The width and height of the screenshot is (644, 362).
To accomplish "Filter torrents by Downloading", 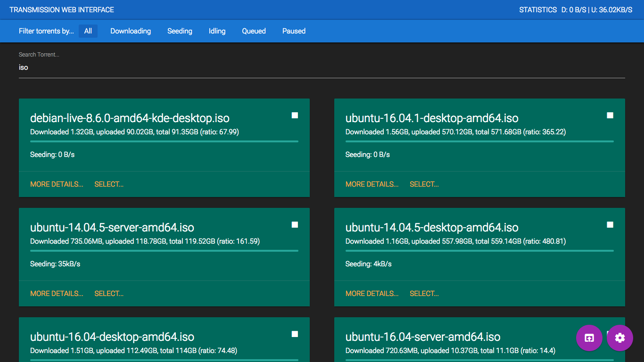I will (131, 31).
